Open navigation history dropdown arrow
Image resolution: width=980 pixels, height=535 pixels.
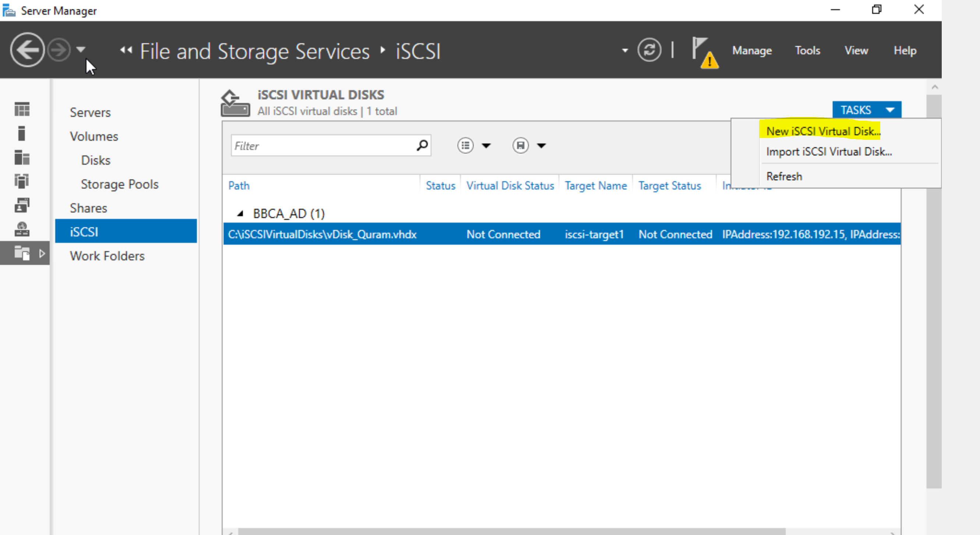[x=81, y=49]
